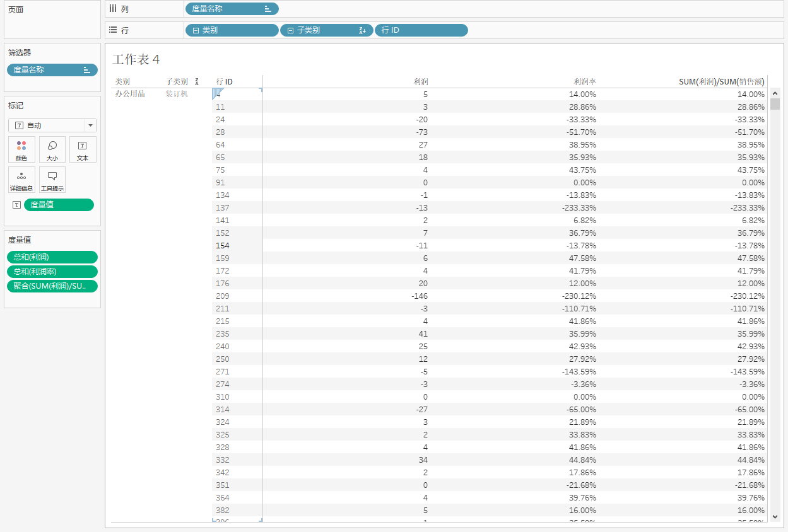Click the 类别 column header
788x532 pixels.
tap(122, 82)
